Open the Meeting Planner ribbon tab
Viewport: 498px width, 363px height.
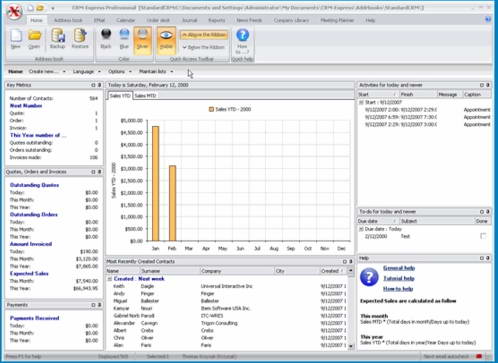pos(337,20)
